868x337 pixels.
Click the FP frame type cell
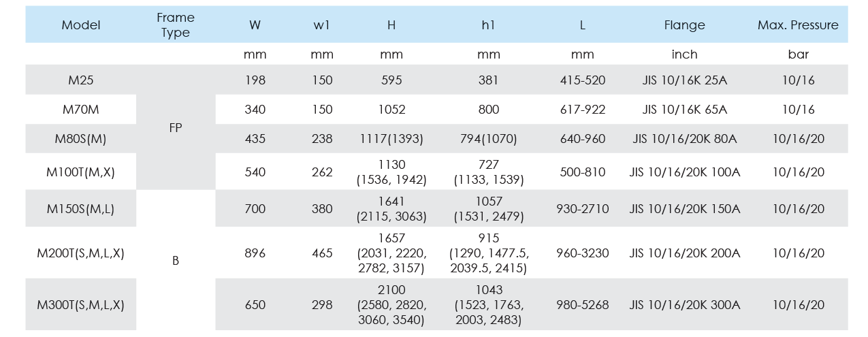coord(176,127)
